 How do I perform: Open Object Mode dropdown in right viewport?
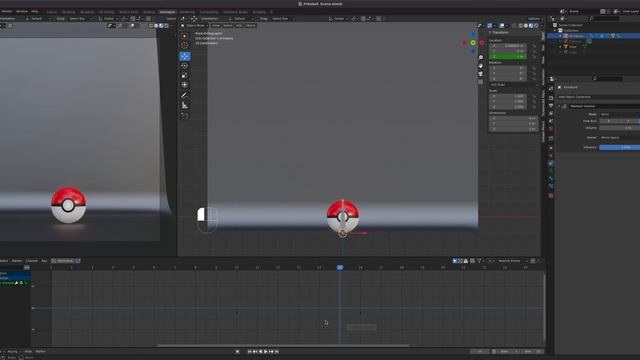195,26
